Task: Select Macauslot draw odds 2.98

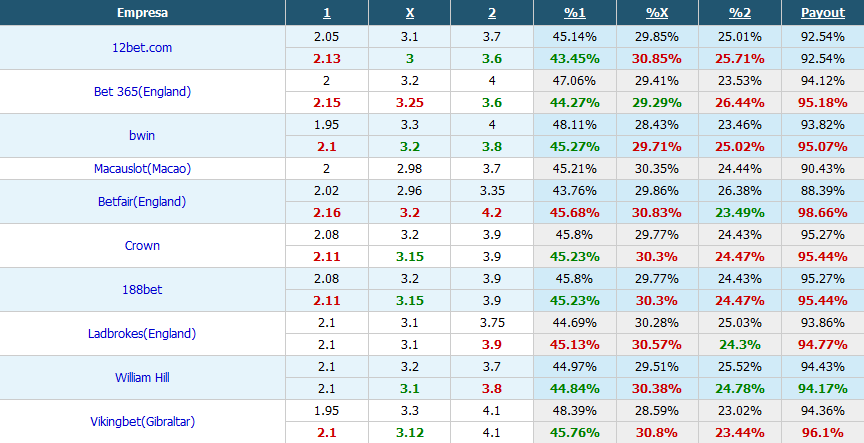Action: 409,169
